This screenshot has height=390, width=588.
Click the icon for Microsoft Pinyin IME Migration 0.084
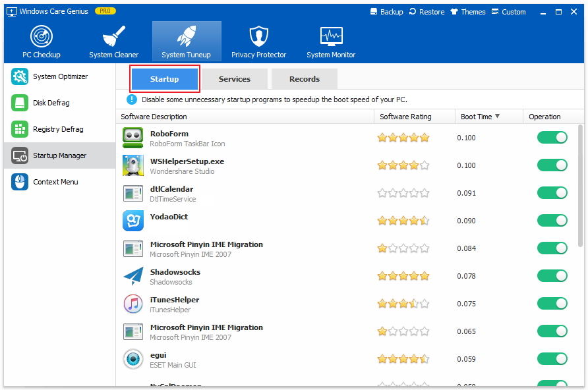[133, 249]
